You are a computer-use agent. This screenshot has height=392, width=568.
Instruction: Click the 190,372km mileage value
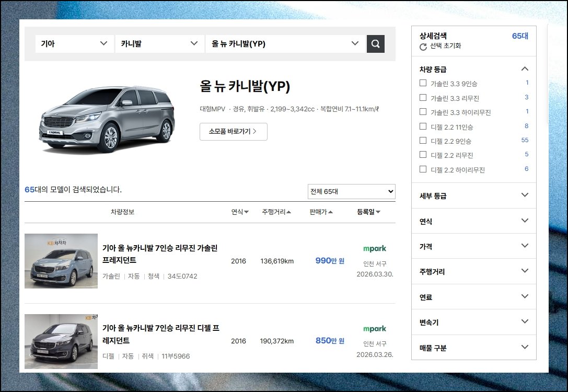tap(277, 341)
